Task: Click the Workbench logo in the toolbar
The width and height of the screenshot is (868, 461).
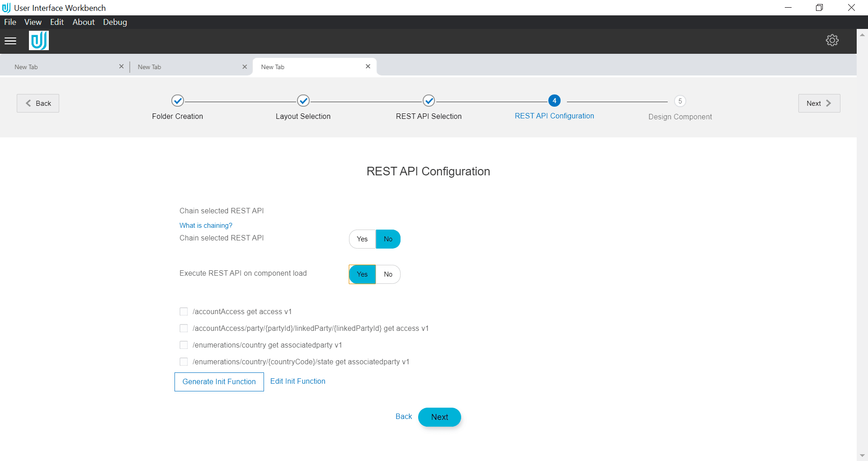Action: [x=38, y=40]
